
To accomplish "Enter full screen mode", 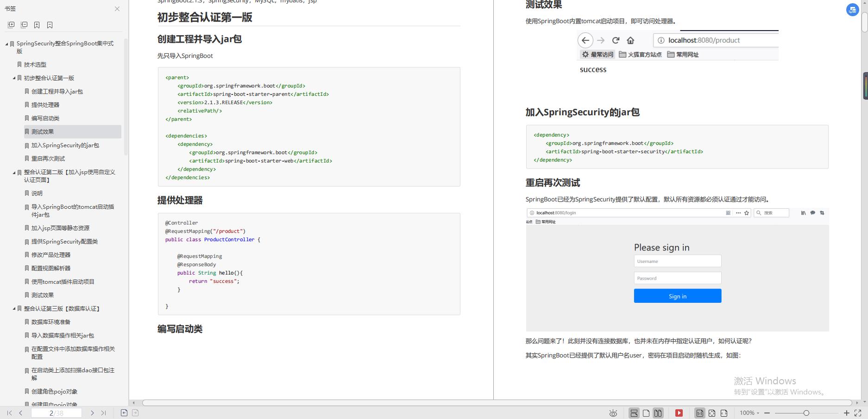I will [858, 413].
